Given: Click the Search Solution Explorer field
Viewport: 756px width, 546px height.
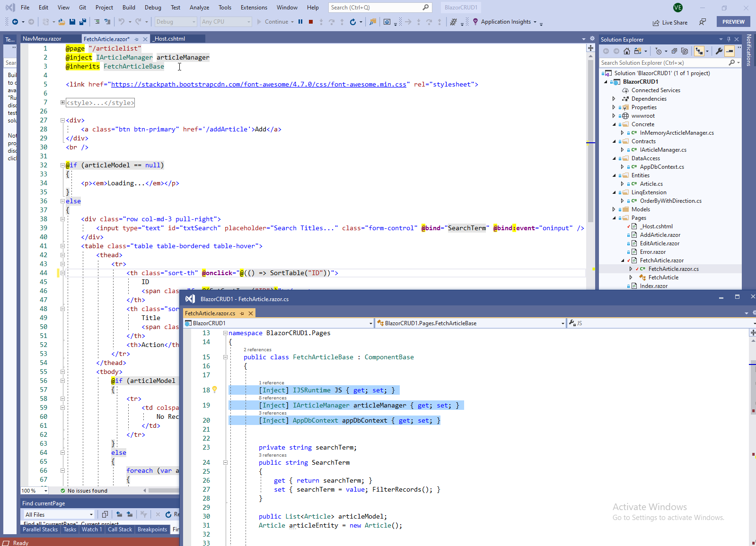Looking at the screenshot, I should click(662, 63).
